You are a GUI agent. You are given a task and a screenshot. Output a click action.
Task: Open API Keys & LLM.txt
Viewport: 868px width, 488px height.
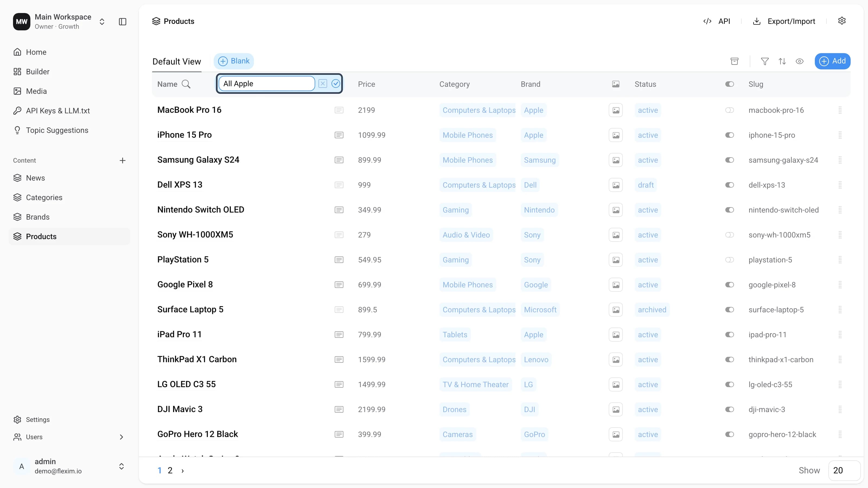[69, 111]
